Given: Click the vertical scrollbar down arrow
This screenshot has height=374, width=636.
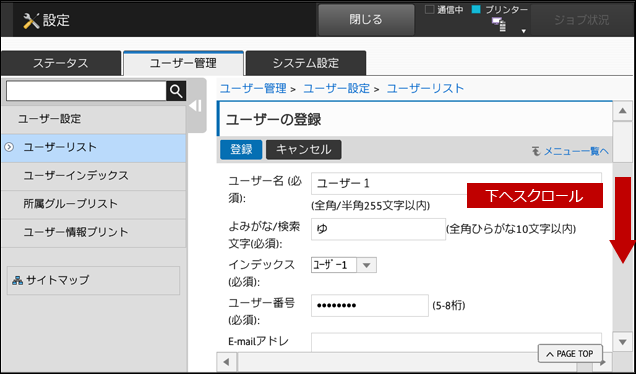Looking at the screenshot, I should click(623, 342).
